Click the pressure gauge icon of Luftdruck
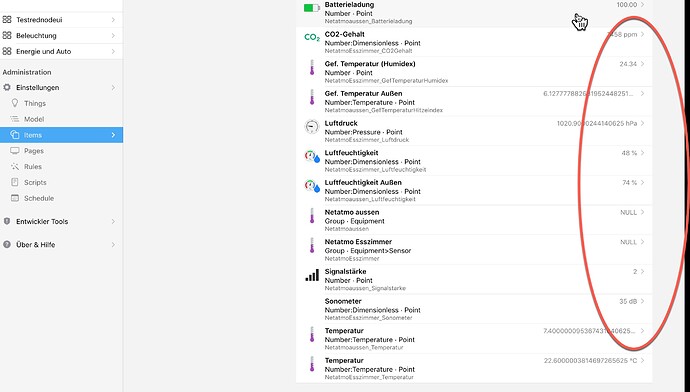 (x=312, y=127)
